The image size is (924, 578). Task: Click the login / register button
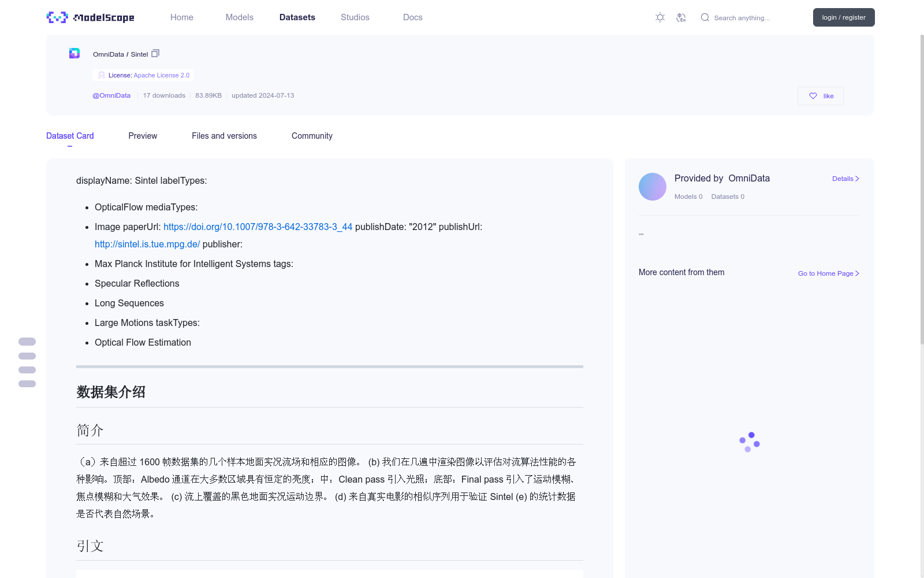pos(844,17)
